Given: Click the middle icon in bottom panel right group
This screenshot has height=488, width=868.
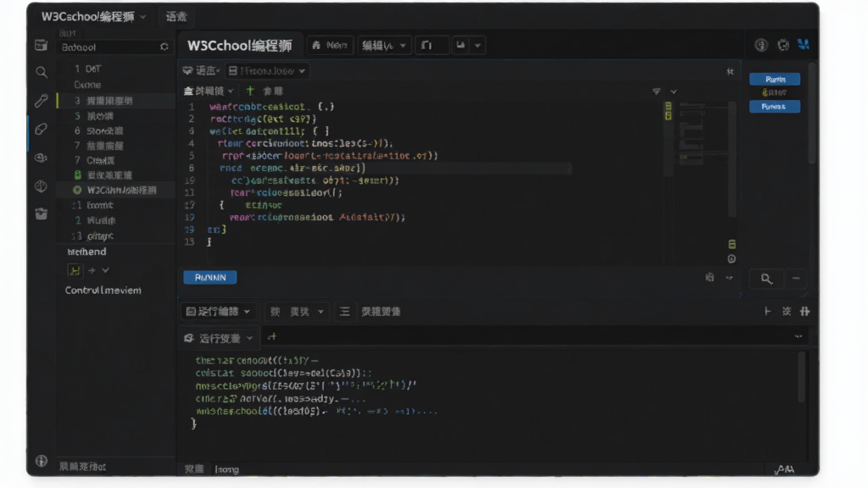Looking at the screenshot, I should (787, 312).
